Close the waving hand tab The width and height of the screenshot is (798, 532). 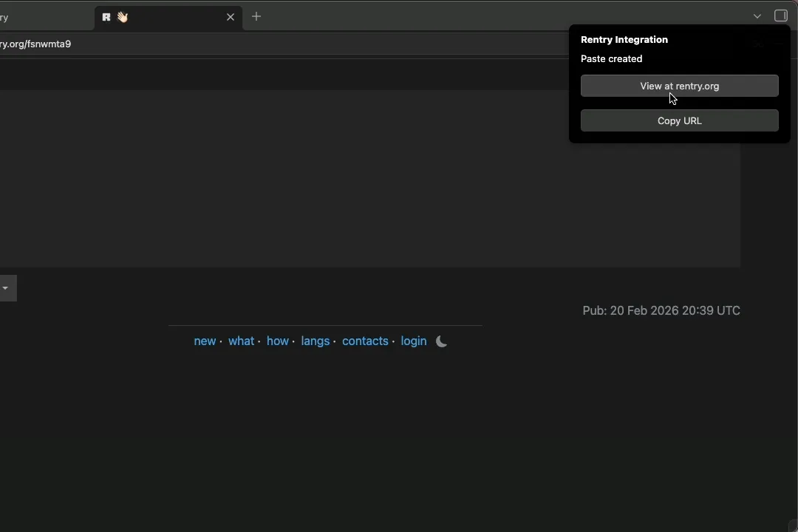[x=231, y=17]
